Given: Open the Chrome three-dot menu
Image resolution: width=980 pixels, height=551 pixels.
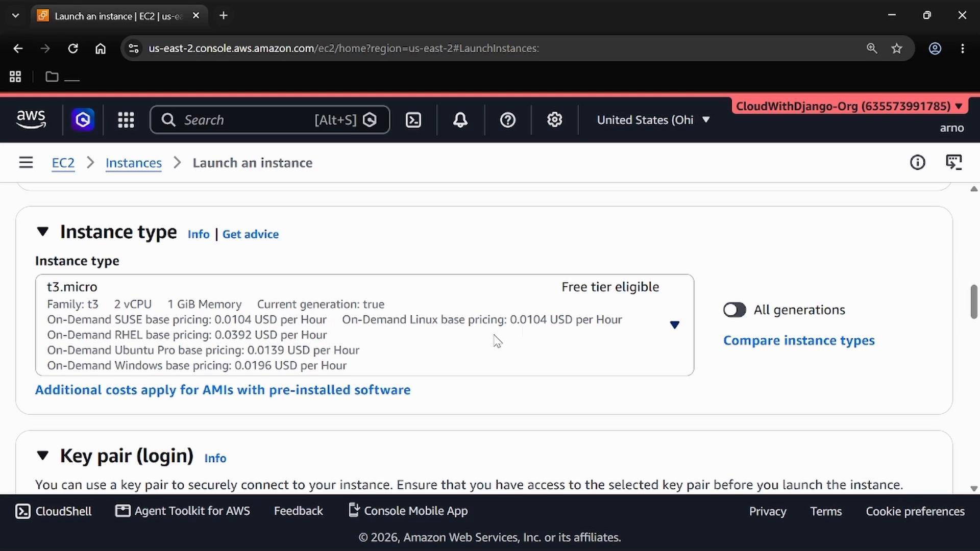Looking at the screenshot, I should pyautogui.click(x=963, y=48).
